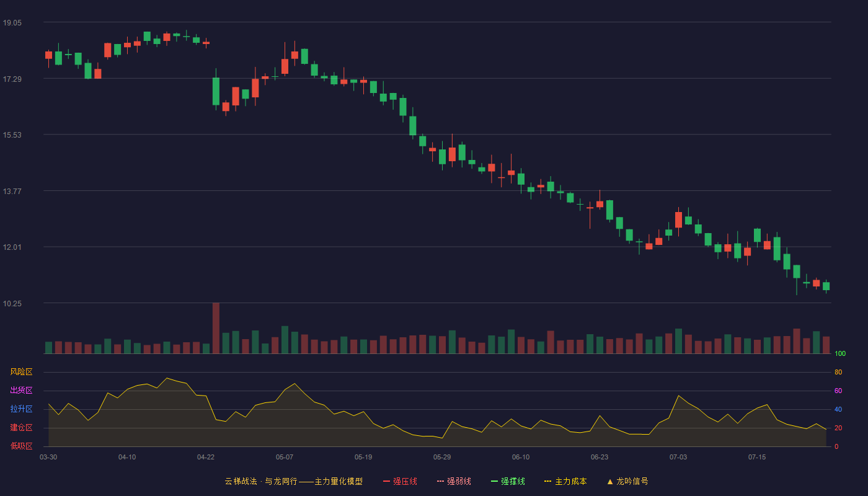The image size is (868, 496).
Task: Toggle the 龙吟信号 legend entry
Action: click(627, 481)
